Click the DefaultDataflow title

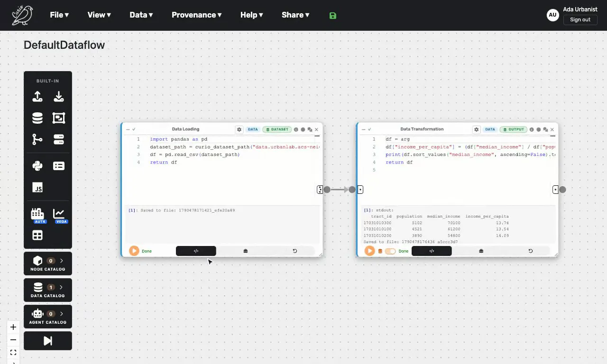[x=64, y=45]
